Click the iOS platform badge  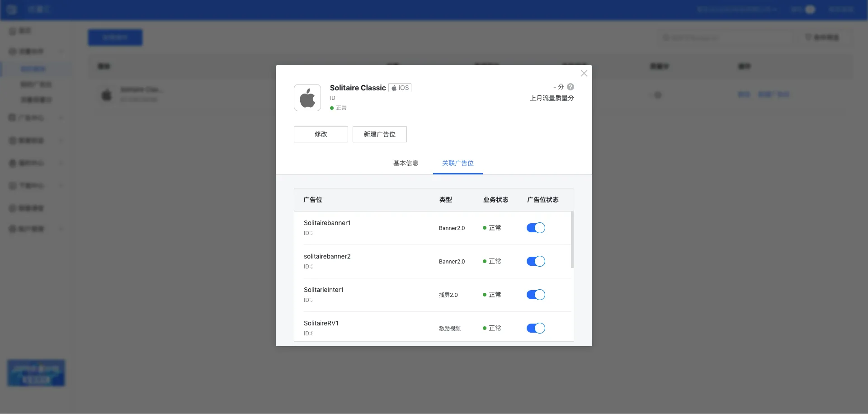[400, 88]
